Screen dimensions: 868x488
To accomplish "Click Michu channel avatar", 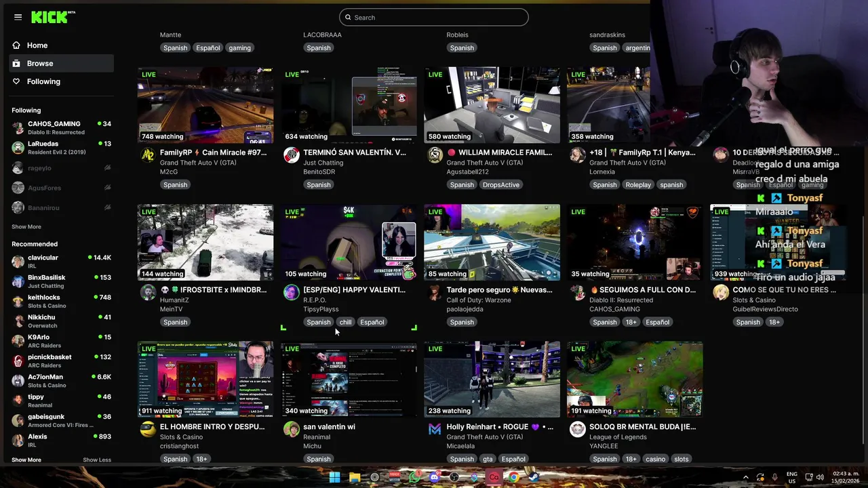I will (291, 430).
